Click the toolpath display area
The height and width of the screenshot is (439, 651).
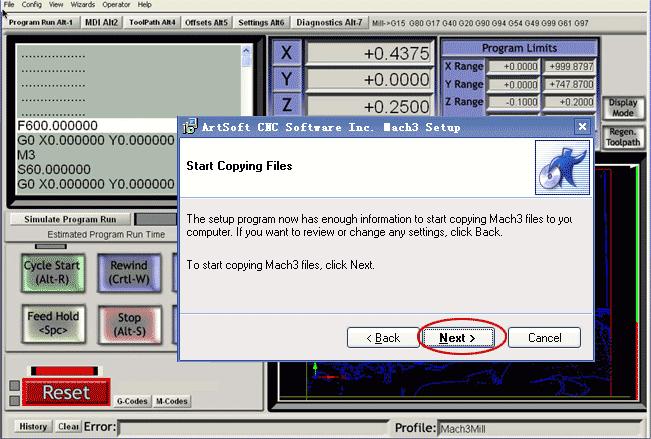tap(457, 380)
